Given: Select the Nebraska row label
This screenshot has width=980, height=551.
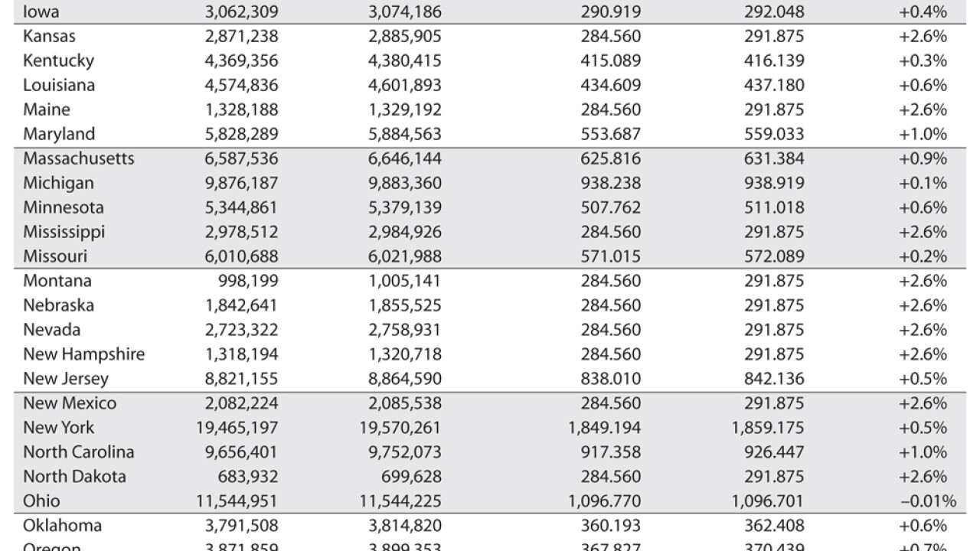Looking at the screenshot, I should (58, 305).
